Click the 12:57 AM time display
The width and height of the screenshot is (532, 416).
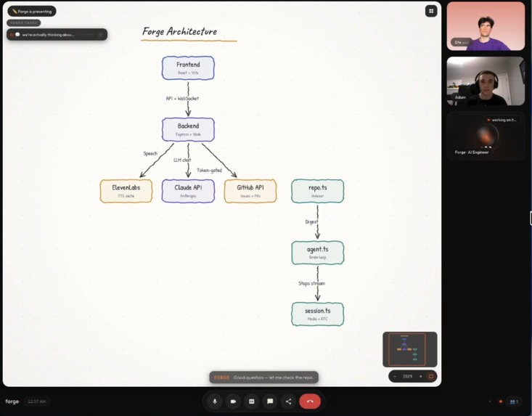click(36, 401)
